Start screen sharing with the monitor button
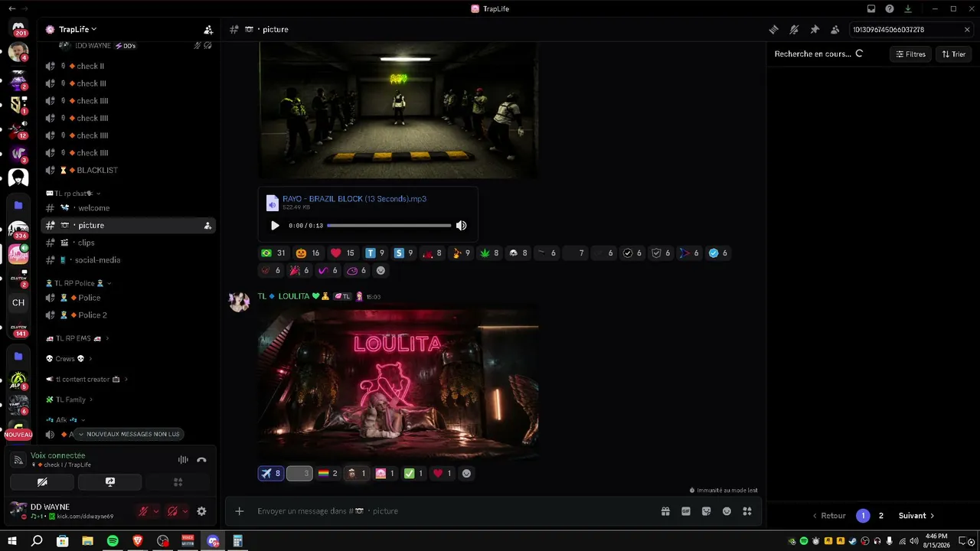 [110, 482]
